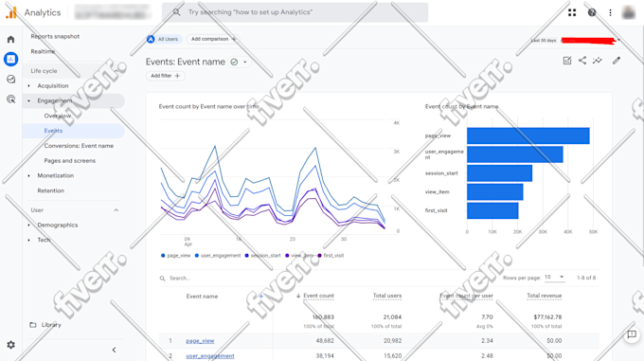Open the Reports icon in left rail
The image size is (644, 361).
(x=10, y=59)
